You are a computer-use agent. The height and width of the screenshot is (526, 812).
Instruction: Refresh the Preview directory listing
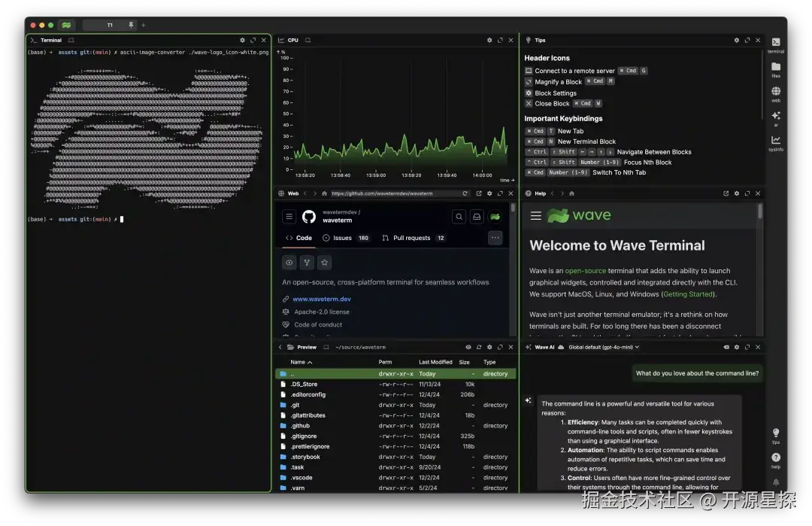479,347
